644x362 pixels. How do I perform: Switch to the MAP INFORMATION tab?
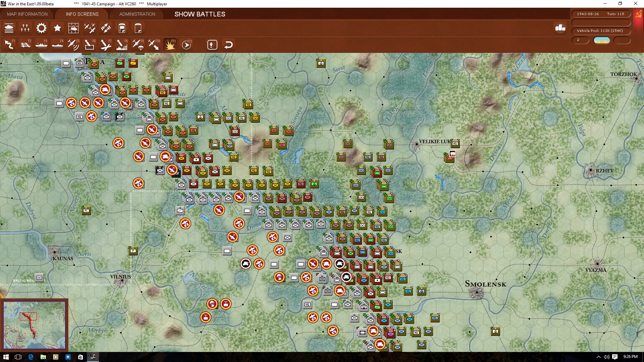point(28,14)
